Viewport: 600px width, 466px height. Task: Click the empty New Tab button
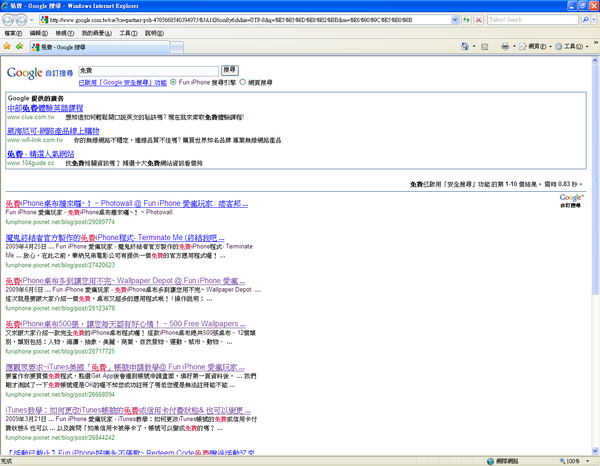tap(176, 47)
